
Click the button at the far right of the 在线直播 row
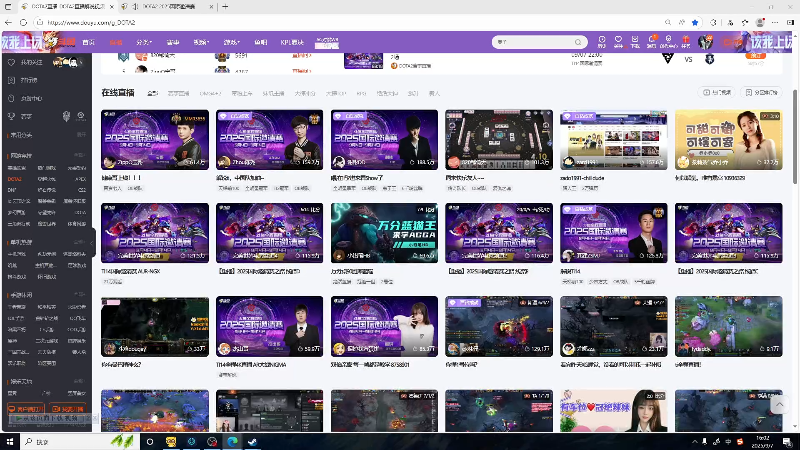pos(761,92)
